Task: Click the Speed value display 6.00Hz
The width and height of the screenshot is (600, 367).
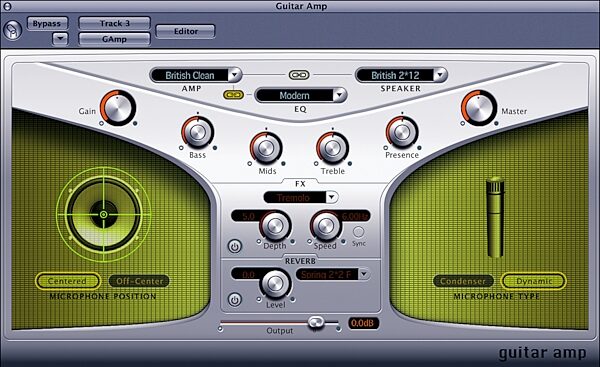Action: pos(355,216)
